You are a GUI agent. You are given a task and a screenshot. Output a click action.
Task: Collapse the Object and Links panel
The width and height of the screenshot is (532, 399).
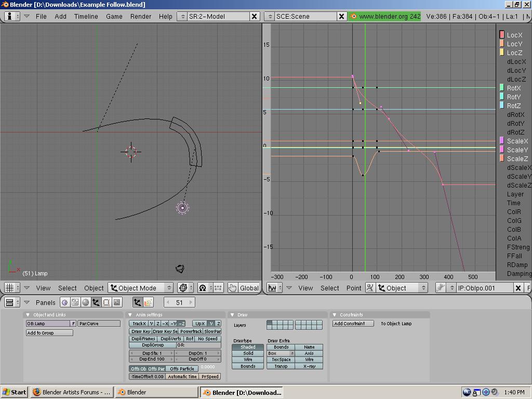coord(28,315)
